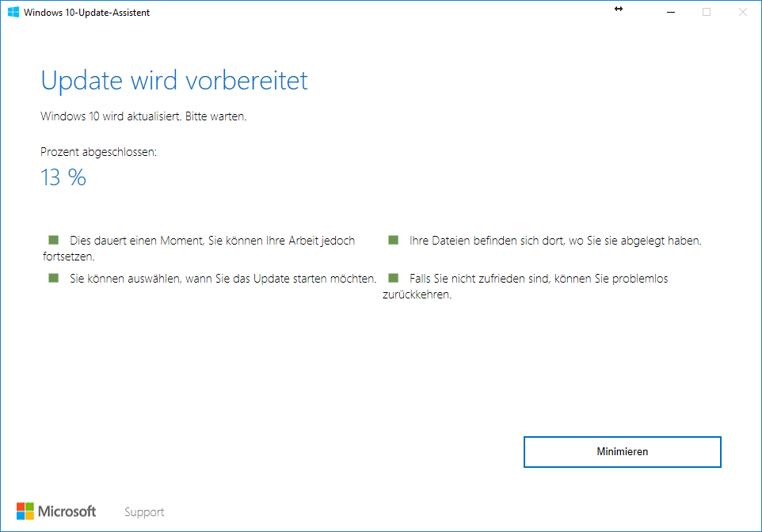Image resolution: width=762 pixels, height=532 pixels.
Task: Click the label 'Prozent abgeschlossen:'
Action: click(x=99, y=152)
